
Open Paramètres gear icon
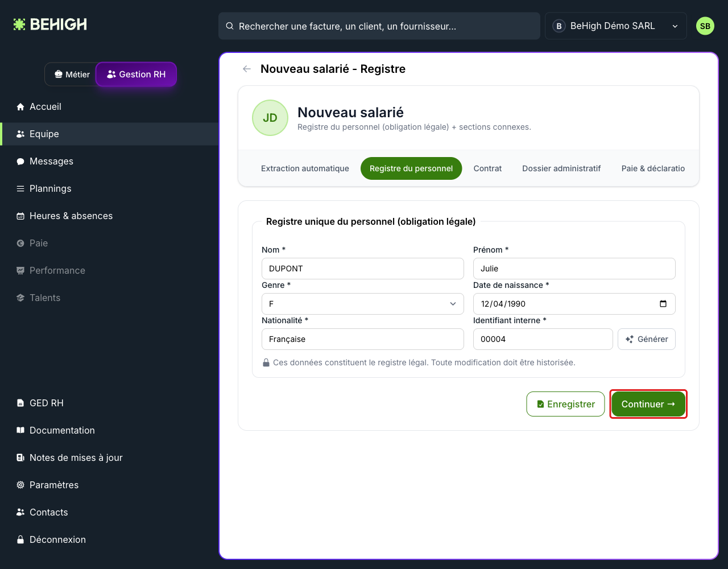click(x=20, y=485)
